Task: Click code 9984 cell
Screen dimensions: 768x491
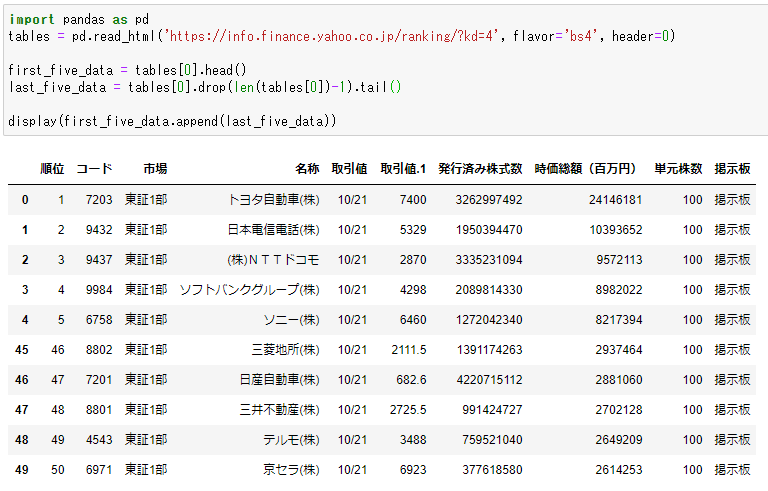Action: coord(99,290)
